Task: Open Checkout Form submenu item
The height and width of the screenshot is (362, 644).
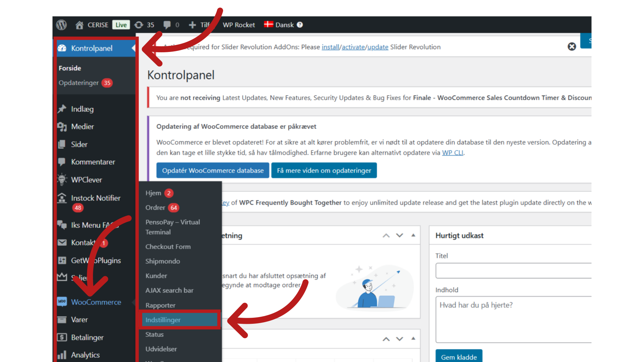Action: (x=168, y=247)
